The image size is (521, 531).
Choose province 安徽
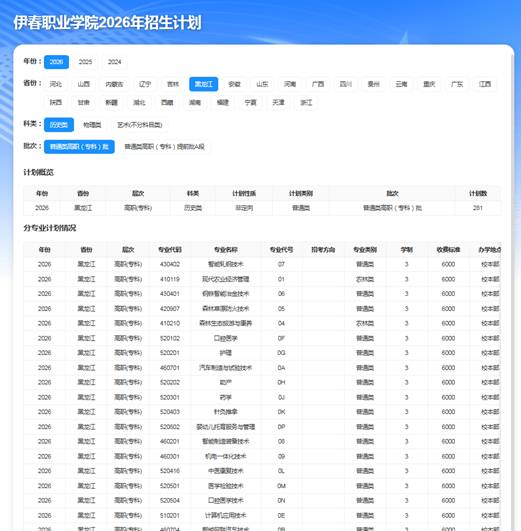tap(234, 84)
